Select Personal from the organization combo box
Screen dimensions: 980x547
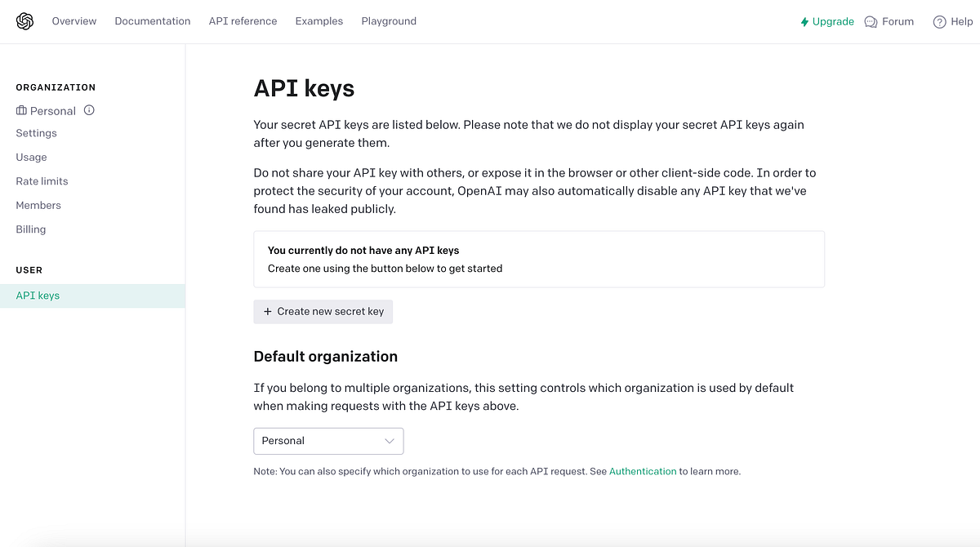click(328, 441)
